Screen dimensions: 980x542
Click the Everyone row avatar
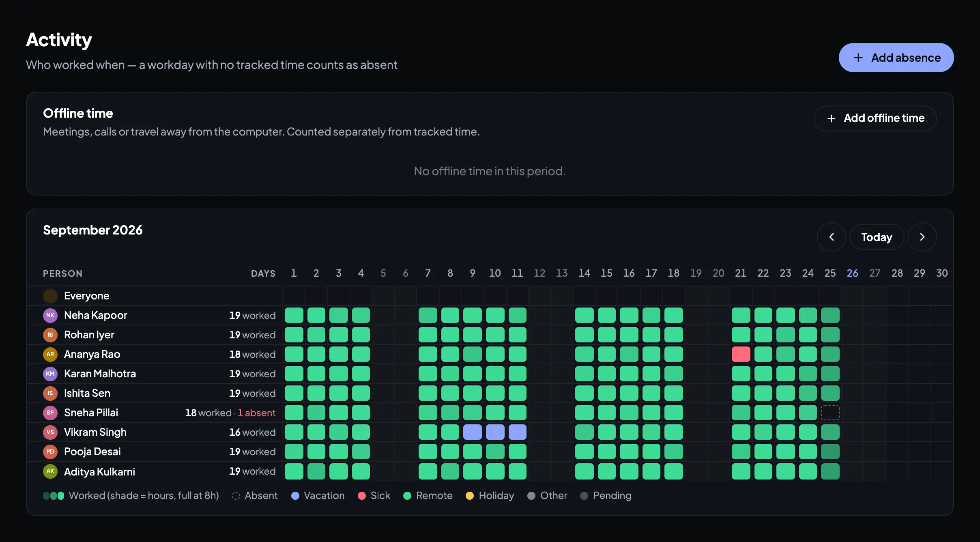[50, 296]
